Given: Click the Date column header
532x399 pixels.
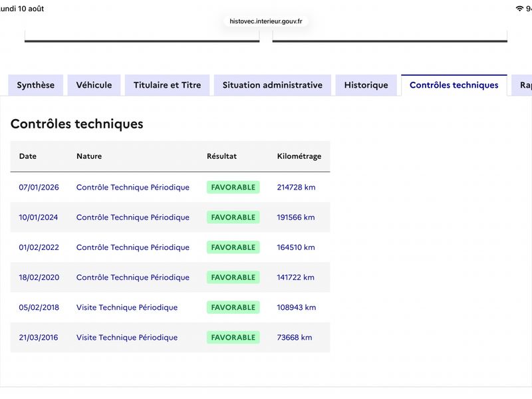Looking at the screenshot, I should [x=28, y=156].
